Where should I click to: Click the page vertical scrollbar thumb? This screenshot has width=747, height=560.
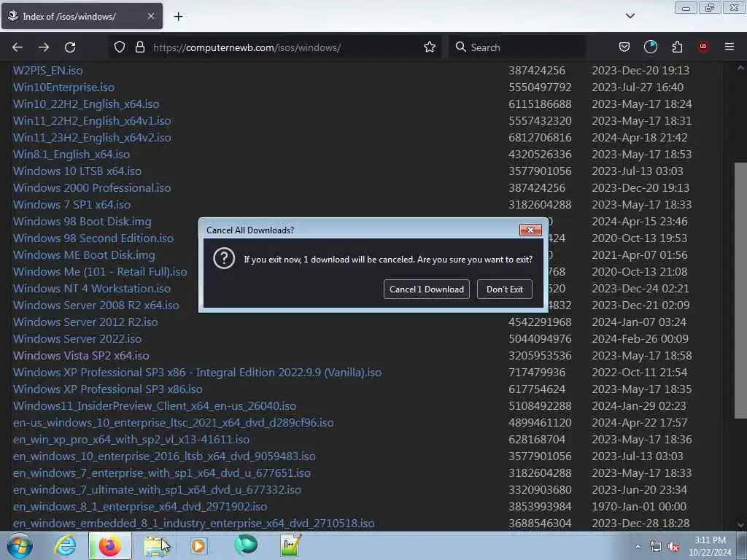coord(740,290)
